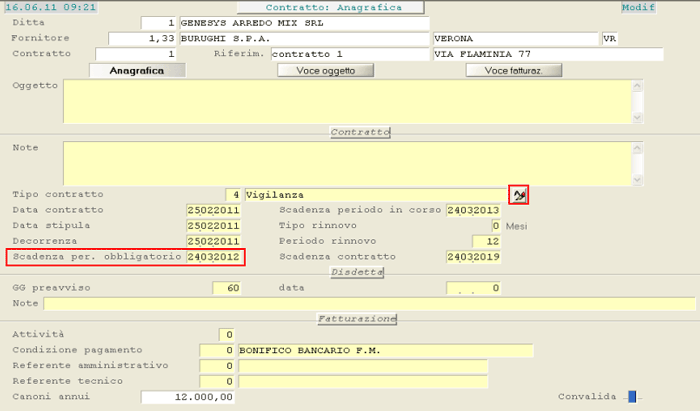Screen dimensions: 700x411
Task: Select the Condizione pagamento code field
Action: 217,351
